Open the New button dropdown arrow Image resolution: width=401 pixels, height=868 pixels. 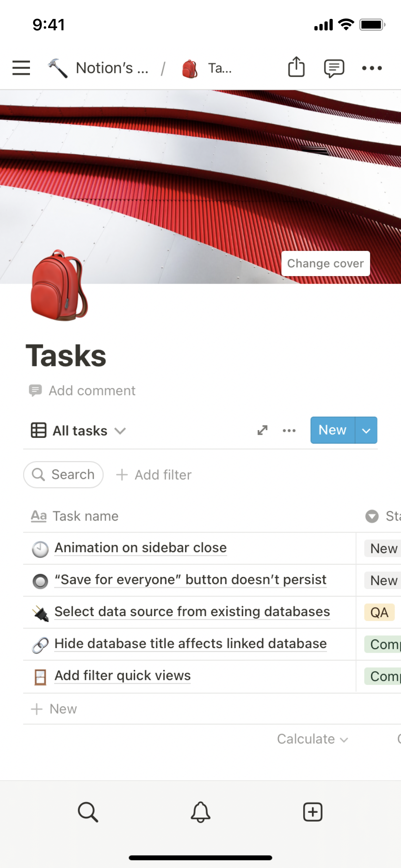point(366,430)
